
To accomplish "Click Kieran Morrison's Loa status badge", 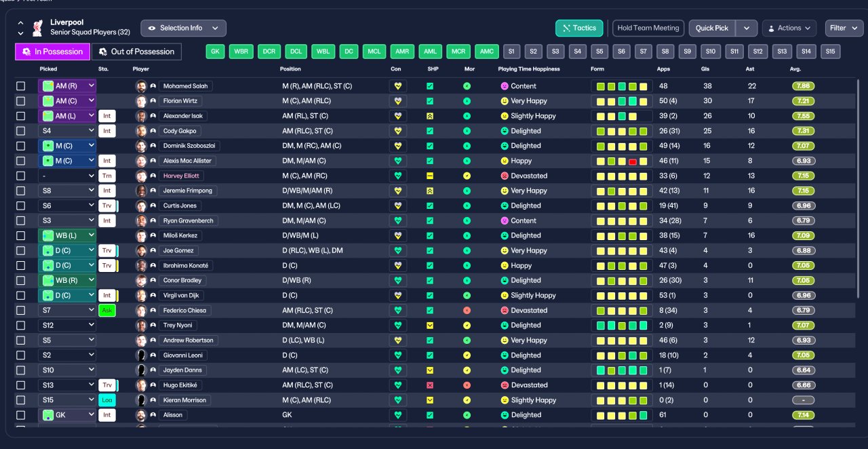I will 107,400.
